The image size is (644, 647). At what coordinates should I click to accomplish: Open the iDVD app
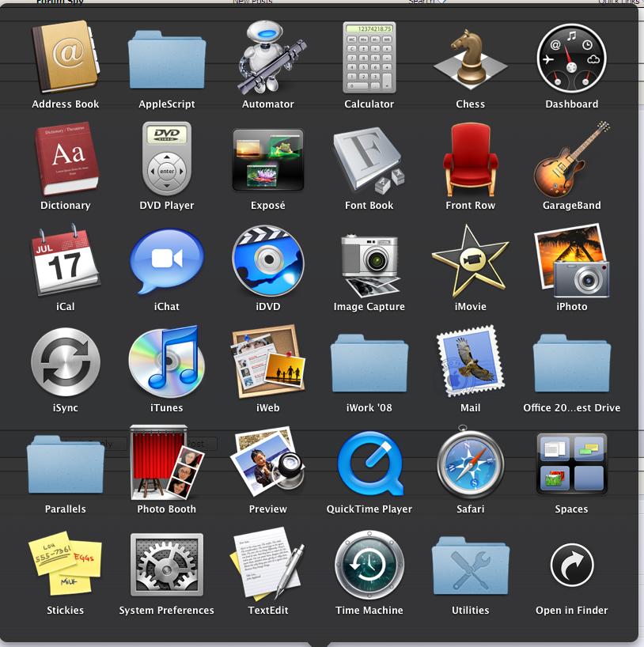coord(268,260)
